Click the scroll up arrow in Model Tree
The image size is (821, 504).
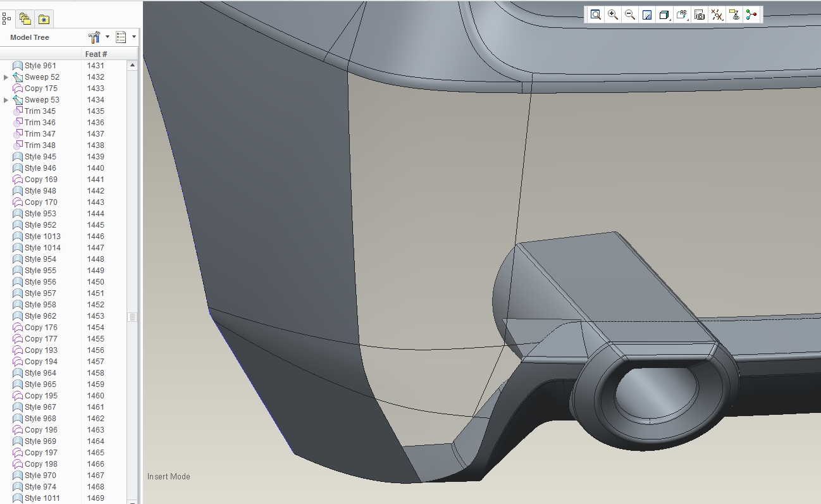pyautogui.click(x=132, y=65)
